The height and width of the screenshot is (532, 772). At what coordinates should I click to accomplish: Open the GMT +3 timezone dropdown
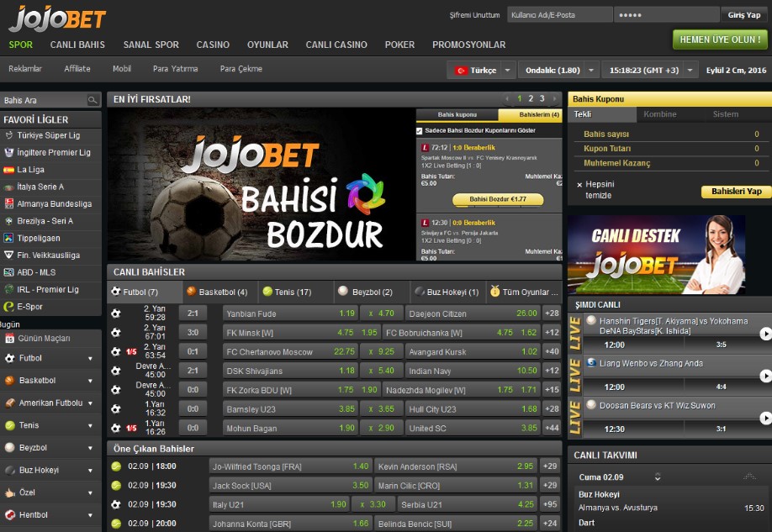pos(690,71)
